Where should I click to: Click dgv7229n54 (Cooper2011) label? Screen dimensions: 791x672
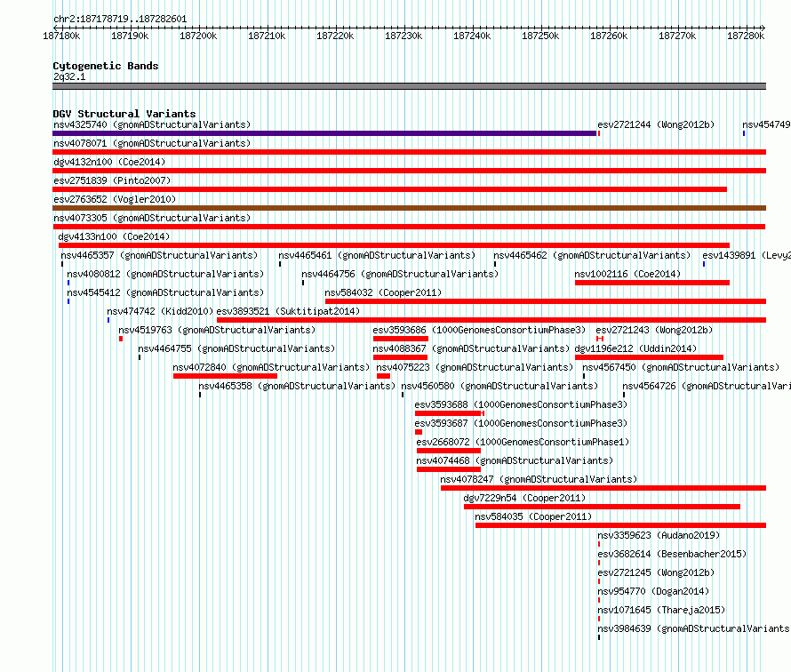coord(524,498)
